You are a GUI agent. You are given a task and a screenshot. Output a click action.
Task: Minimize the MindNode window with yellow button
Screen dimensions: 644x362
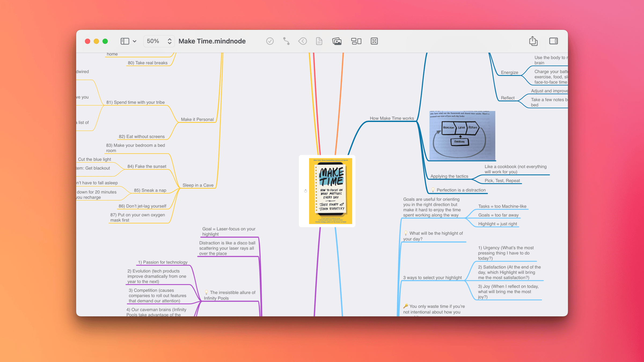pyautogui.click(x=96, y=41)
